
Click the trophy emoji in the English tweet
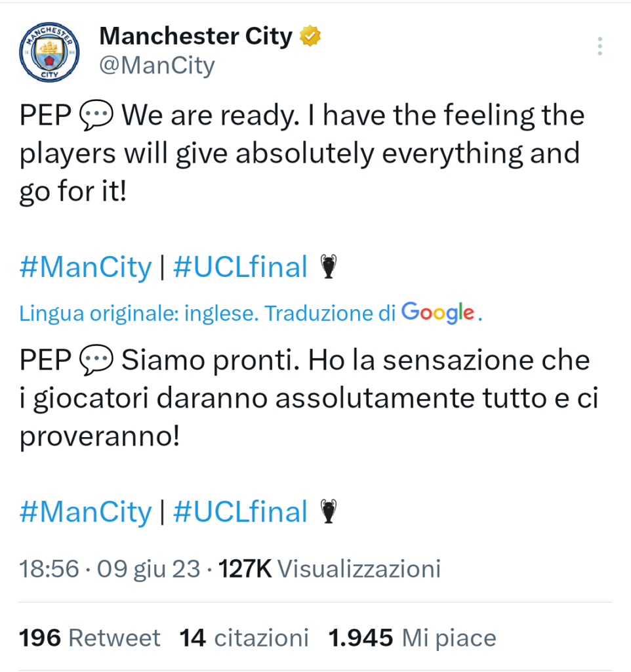click(328, 266)
